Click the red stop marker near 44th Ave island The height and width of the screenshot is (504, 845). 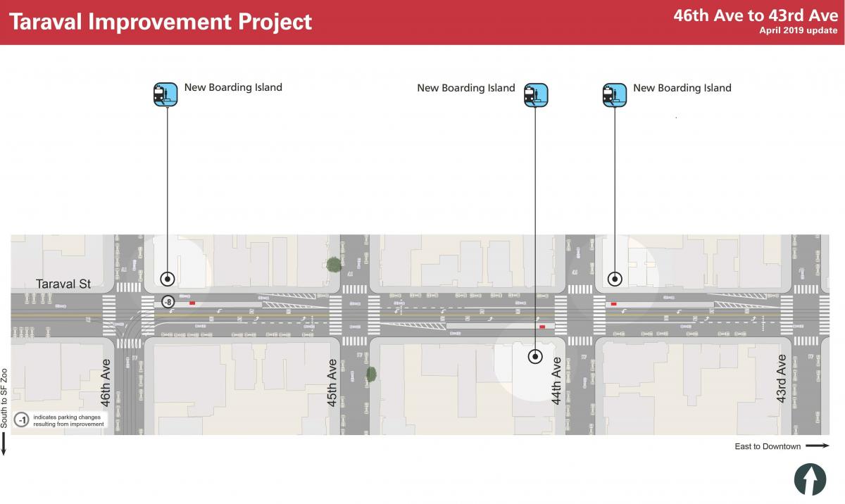click(x=543, y=327)
